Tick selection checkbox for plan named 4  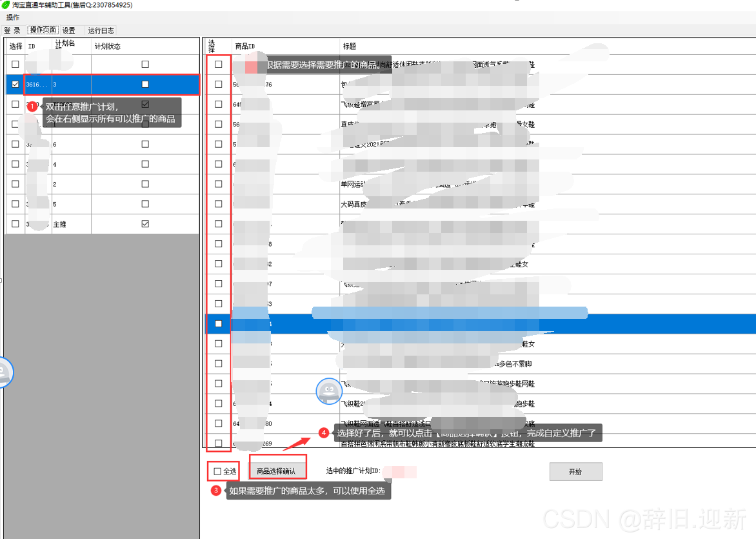click(15, 164)
